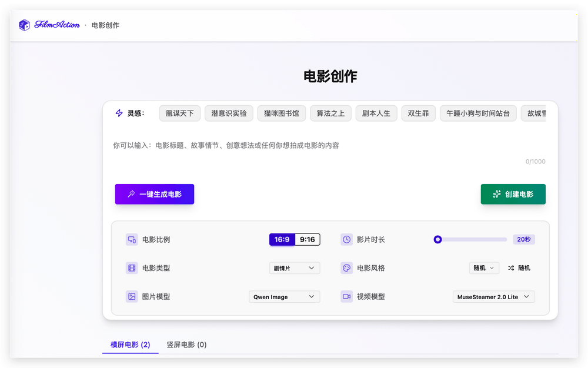This screenshot has height=368, width=588.
Task: Select the 16:9 aspect ratio
Action: (282, 240)
